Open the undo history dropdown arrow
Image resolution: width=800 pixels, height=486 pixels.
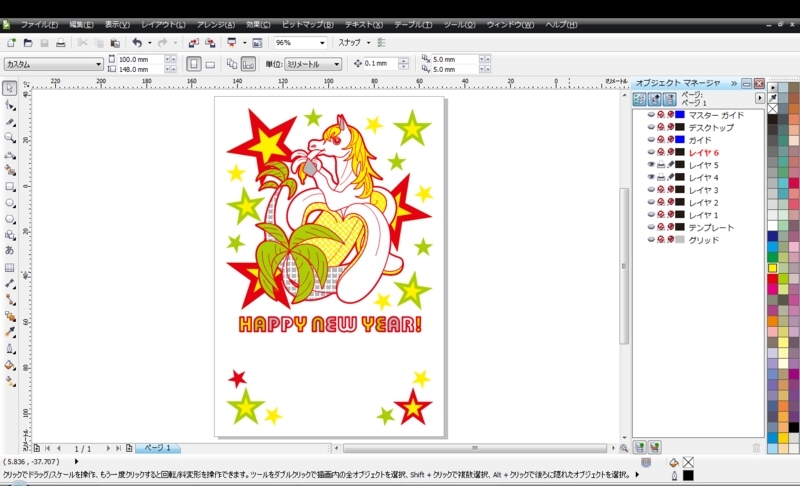[149, 43]
